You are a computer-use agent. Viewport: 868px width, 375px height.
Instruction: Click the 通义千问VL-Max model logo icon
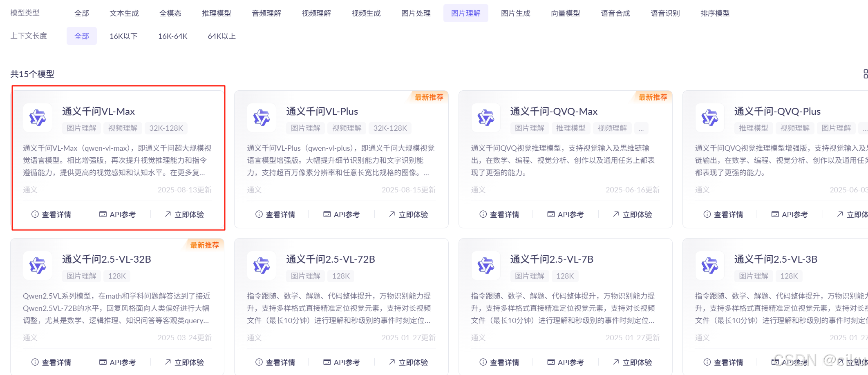tap(38, 118)
